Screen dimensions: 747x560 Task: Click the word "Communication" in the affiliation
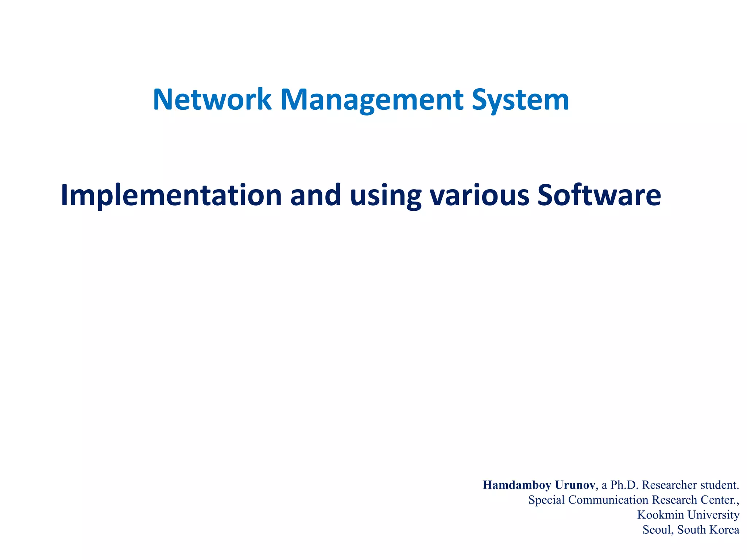608,500
